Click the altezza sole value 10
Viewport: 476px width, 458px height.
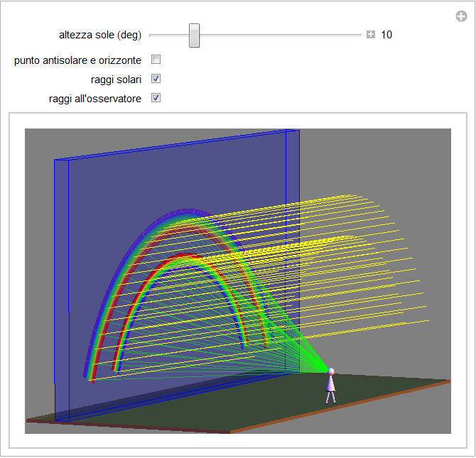[386, 35]
